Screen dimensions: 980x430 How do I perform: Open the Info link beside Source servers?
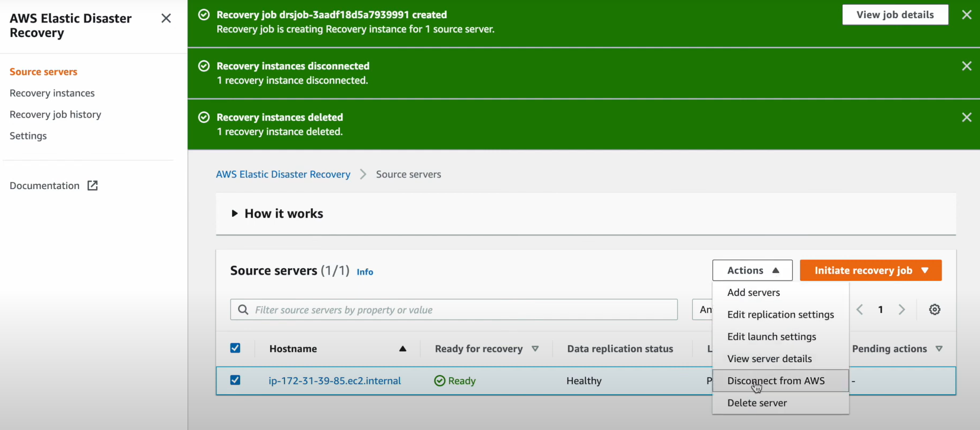[365, 272]
